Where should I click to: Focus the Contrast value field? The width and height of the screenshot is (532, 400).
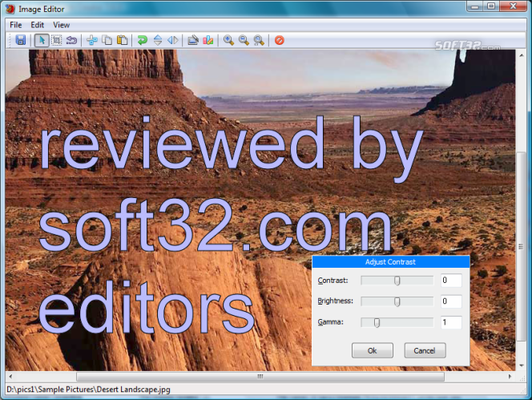[x=451, y=281]
